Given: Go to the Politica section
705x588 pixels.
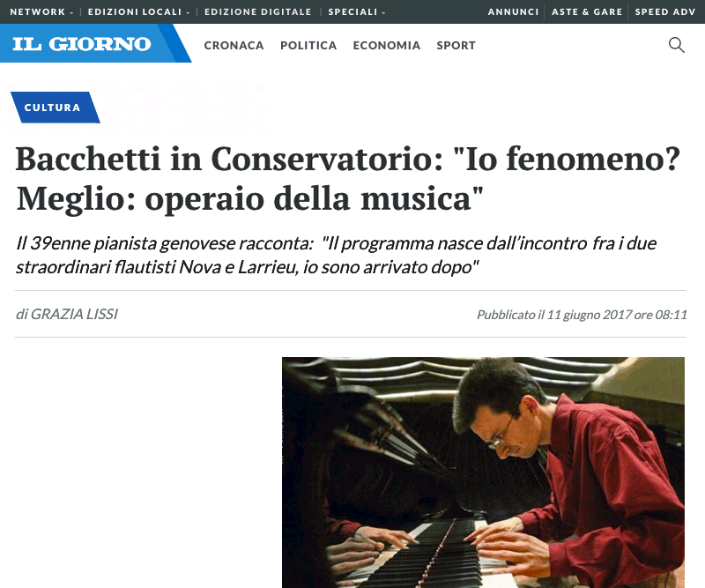Looking at the screenshot, I should coord(308,46).
